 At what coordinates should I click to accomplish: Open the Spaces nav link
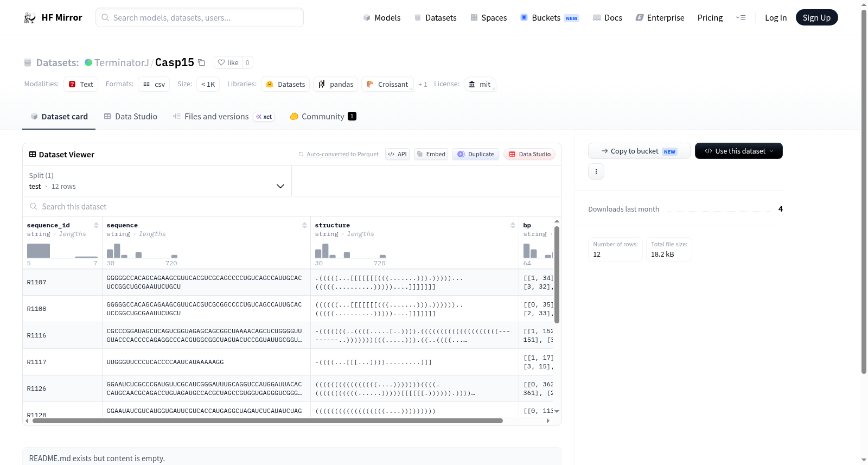point(489,18)
